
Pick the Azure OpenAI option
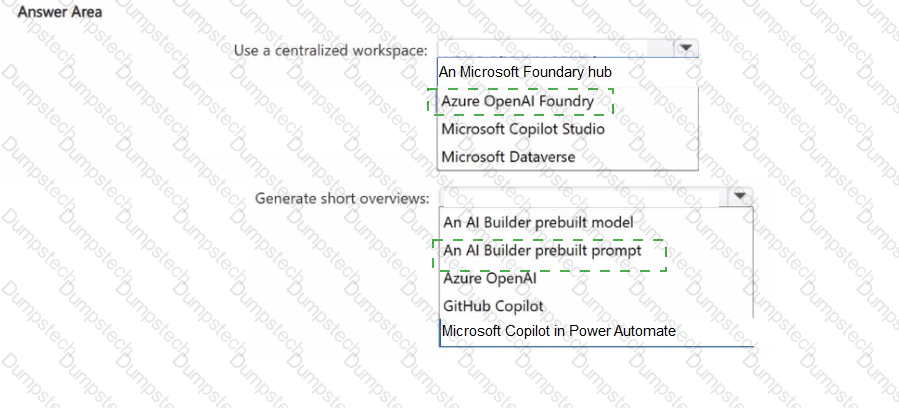coord(490,279)
